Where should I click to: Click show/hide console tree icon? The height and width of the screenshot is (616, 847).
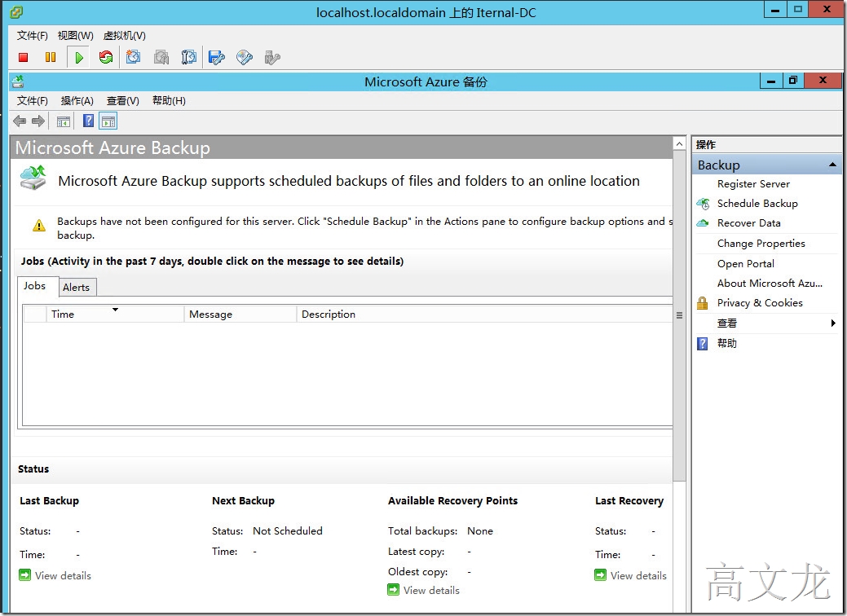pos(64,121)
